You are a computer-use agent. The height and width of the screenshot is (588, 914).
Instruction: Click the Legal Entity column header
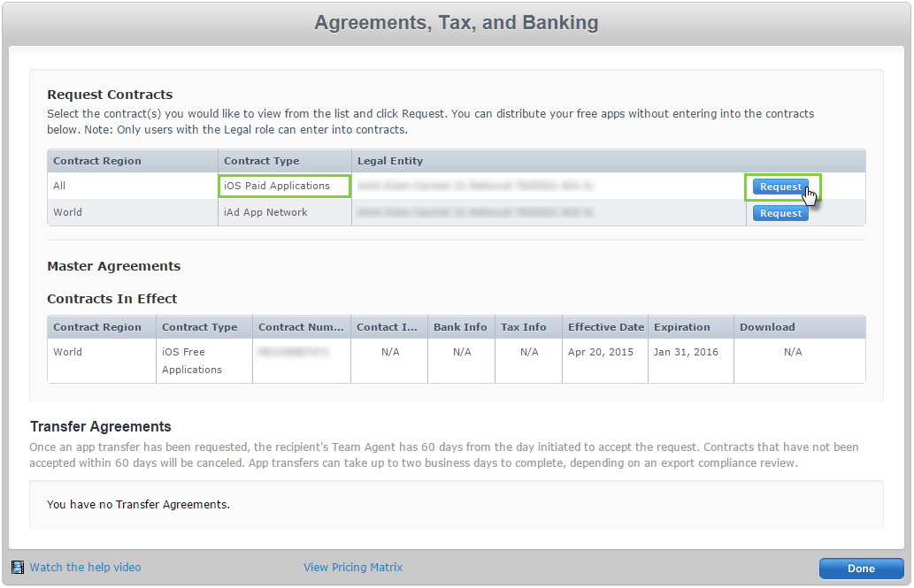click(x=390, y=161)
